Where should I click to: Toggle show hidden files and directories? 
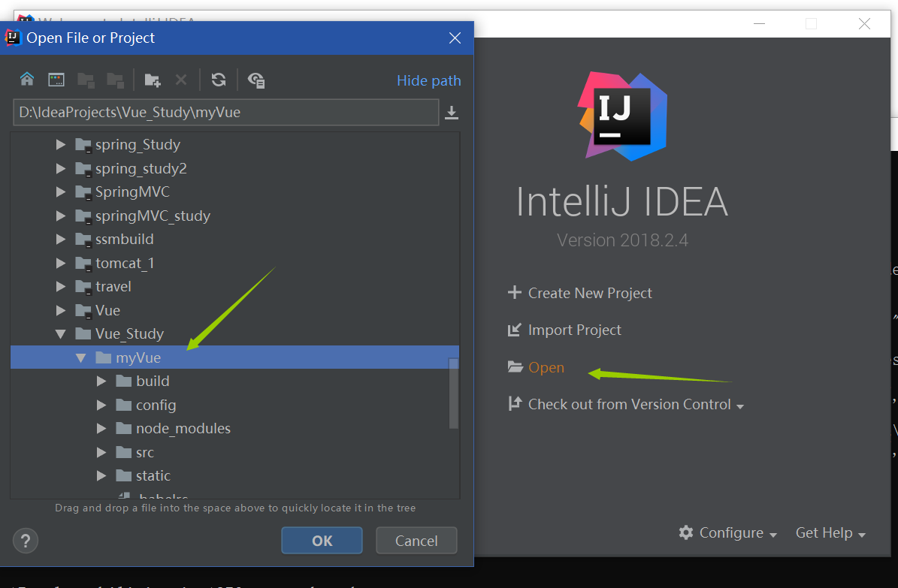(x=256, y=80)
